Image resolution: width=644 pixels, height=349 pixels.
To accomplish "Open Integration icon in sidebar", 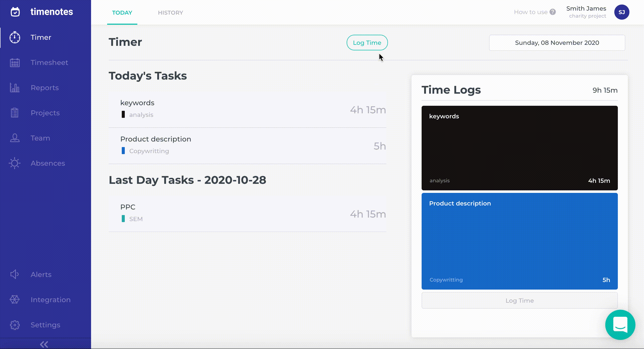I will 15,299.
